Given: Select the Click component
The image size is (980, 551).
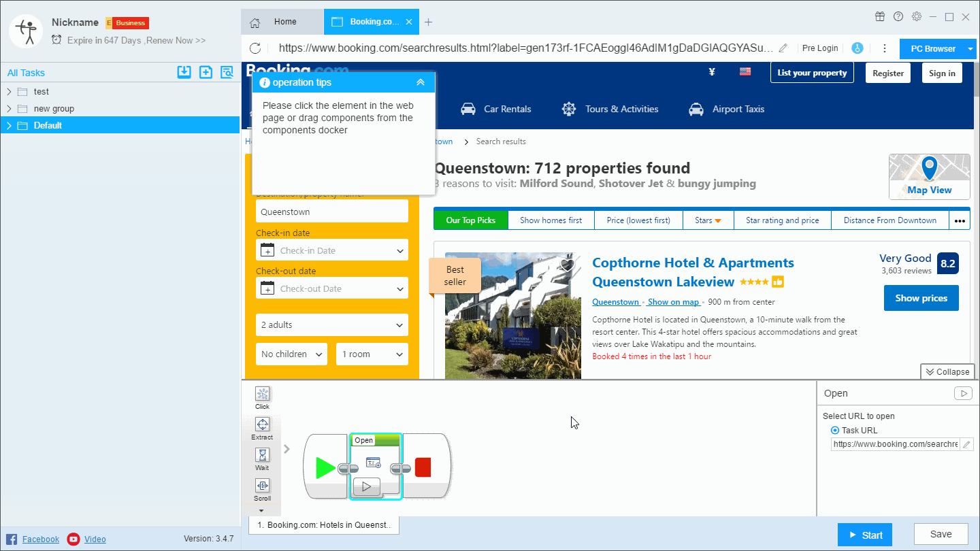Looking at the screenshot, I should pos(262,398).
